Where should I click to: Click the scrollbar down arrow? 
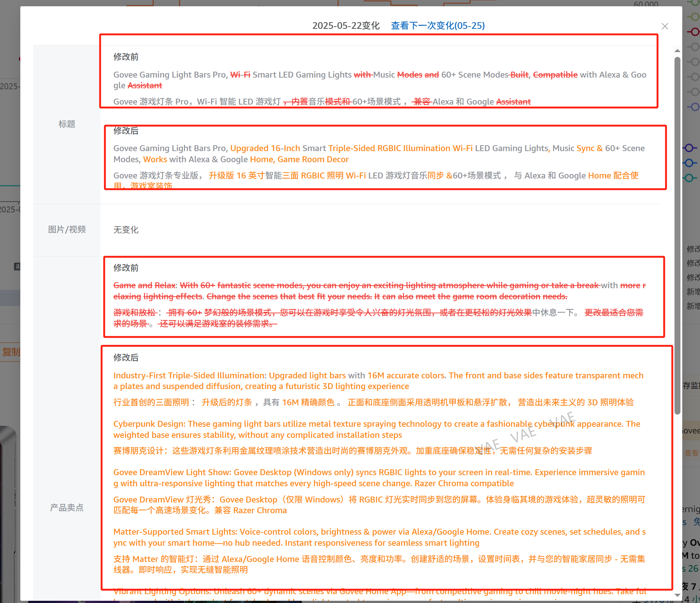coord(677,595)
